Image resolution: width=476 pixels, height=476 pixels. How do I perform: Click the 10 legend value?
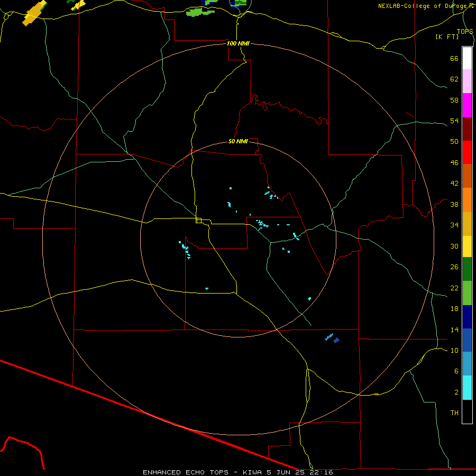pyautogui.click(x=454, y=351)
